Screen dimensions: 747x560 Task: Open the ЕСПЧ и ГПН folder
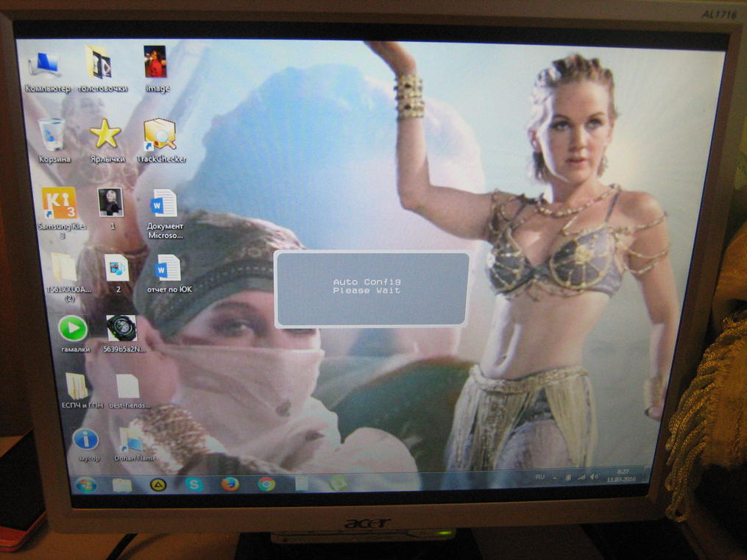[x=81, y=391]
